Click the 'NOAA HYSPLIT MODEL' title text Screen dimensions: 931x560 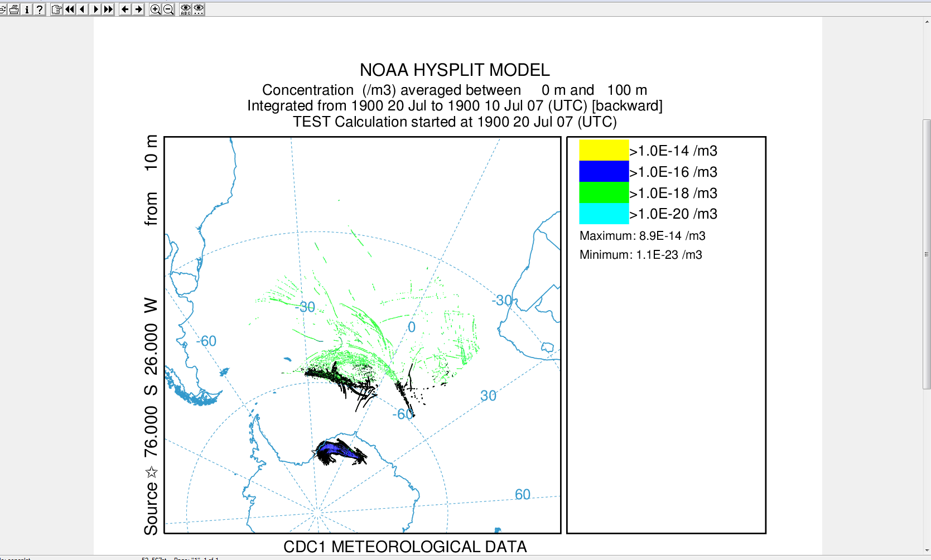click(455, 70)
